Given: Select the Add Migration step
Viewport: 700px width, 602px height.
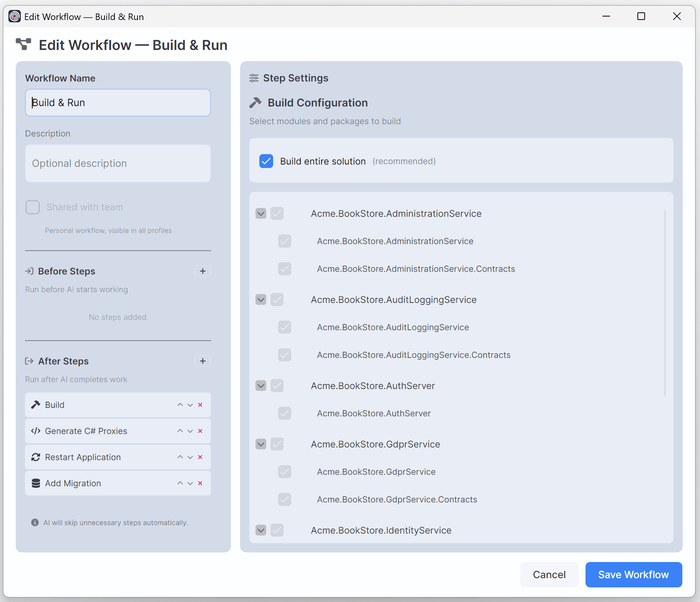Looking at the screenshot, I should tap(118, 483).
